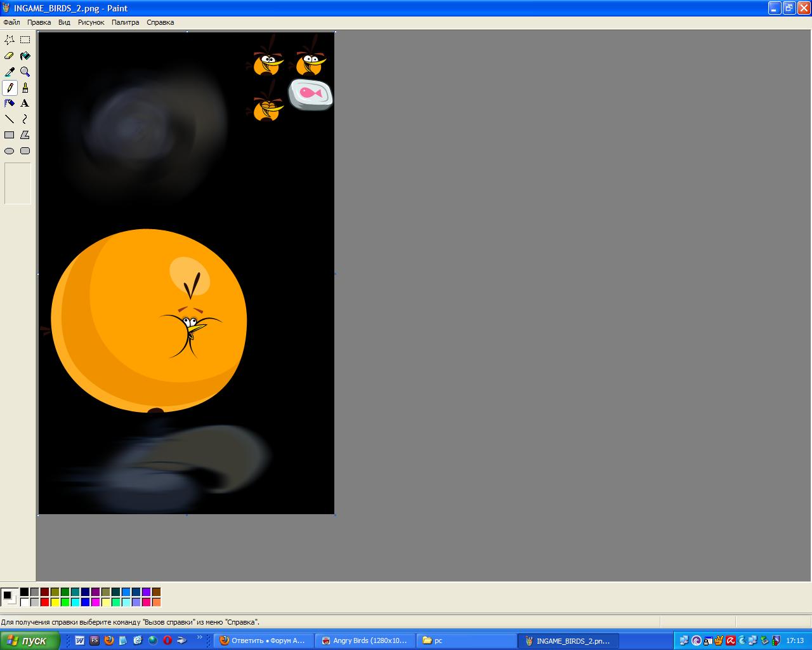
Task: Launch the FS app from Quick Launch
Action: pyautogui.click(x=94, y=640)
